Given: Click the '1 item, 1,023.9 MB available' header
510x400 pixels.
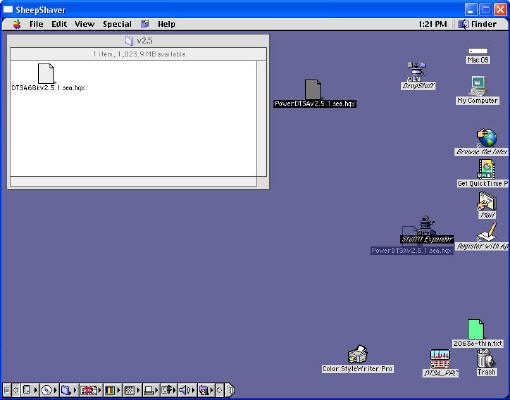Looking at the screenshot, I should (x=138, y=54).
